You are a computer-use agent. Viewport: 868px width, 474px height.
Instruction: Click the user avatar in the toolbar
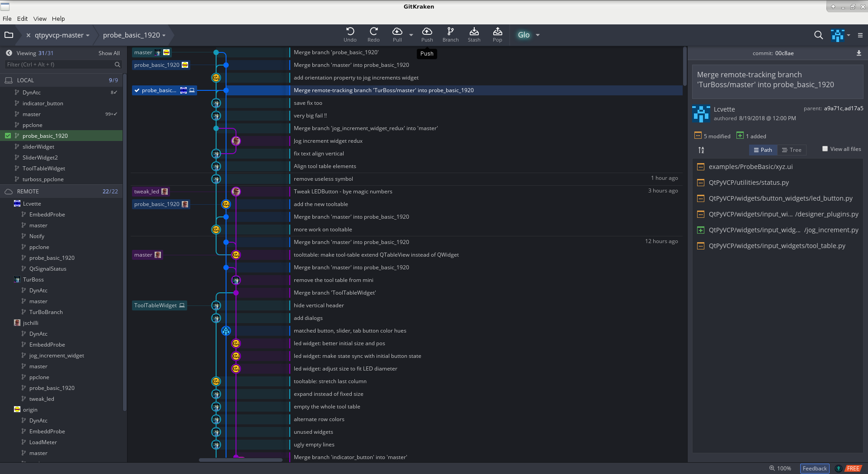coord(837,35)
